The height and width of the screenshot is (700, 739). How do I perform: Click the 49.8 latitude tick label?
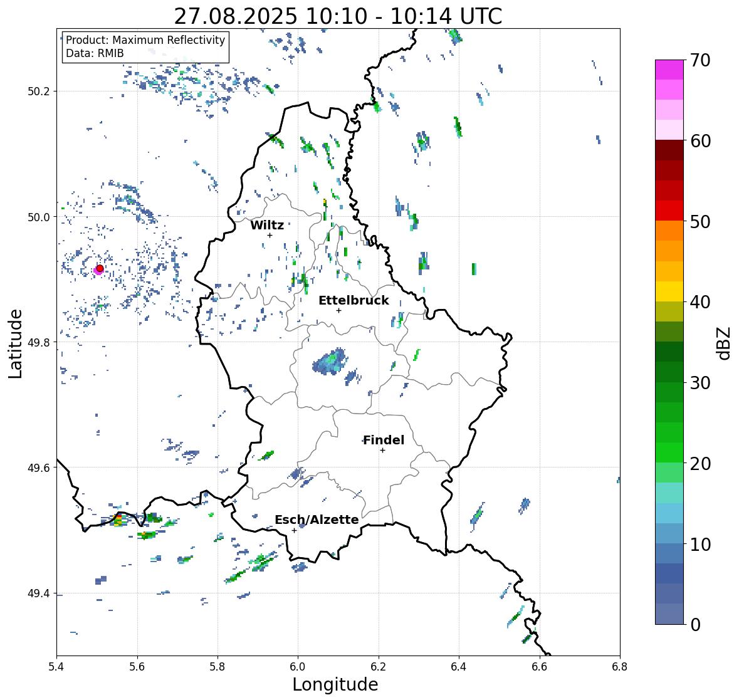coord(39,342)
